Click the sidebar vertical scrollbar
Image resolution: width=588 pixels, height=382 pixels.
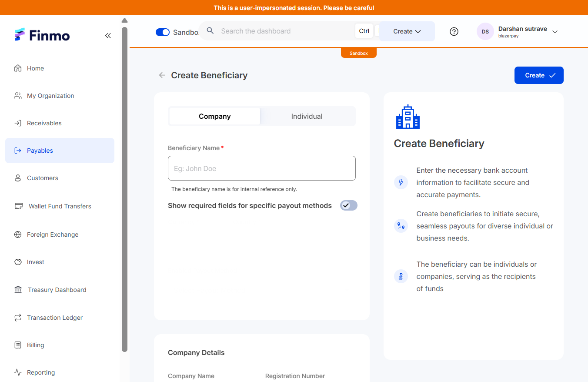click(124, 189)
